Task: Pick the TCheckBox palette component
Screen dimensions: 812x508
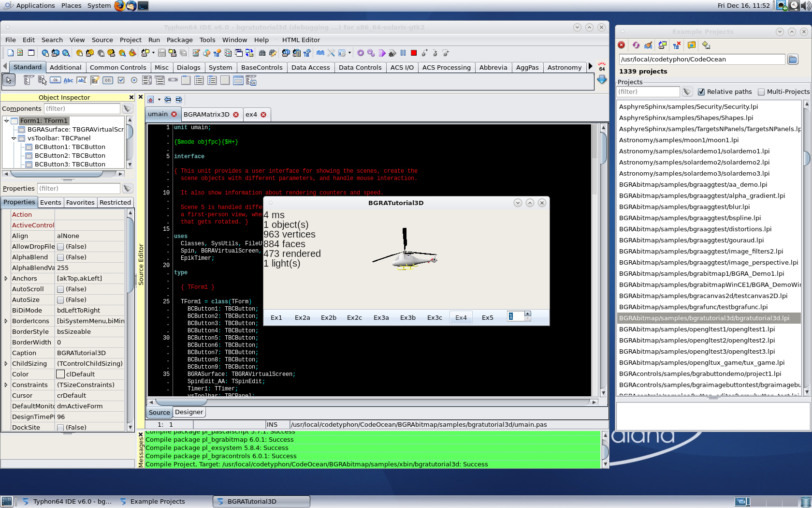Action: pyautogui.click(x=121, y=80)
